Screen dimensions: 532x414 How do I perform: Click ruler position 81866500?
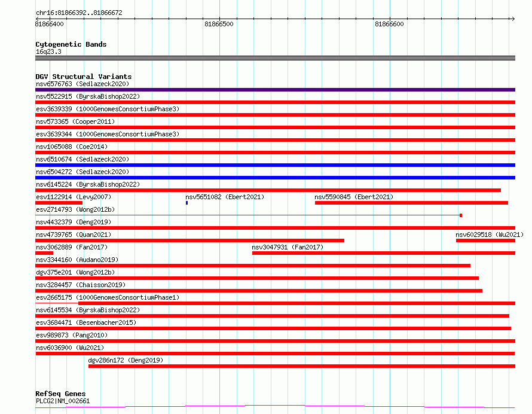(x=219, y=24)
